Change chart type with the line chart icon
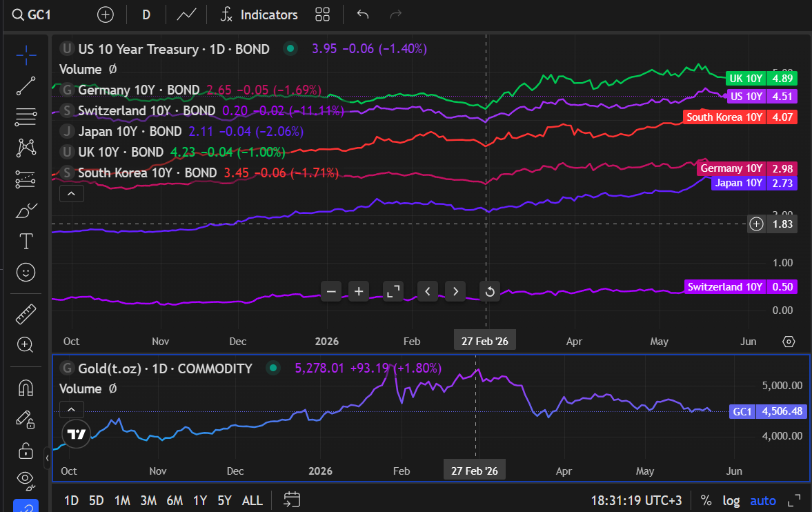Image resolution: width=812 pixels, height=512 pixels. pos(186,14)
